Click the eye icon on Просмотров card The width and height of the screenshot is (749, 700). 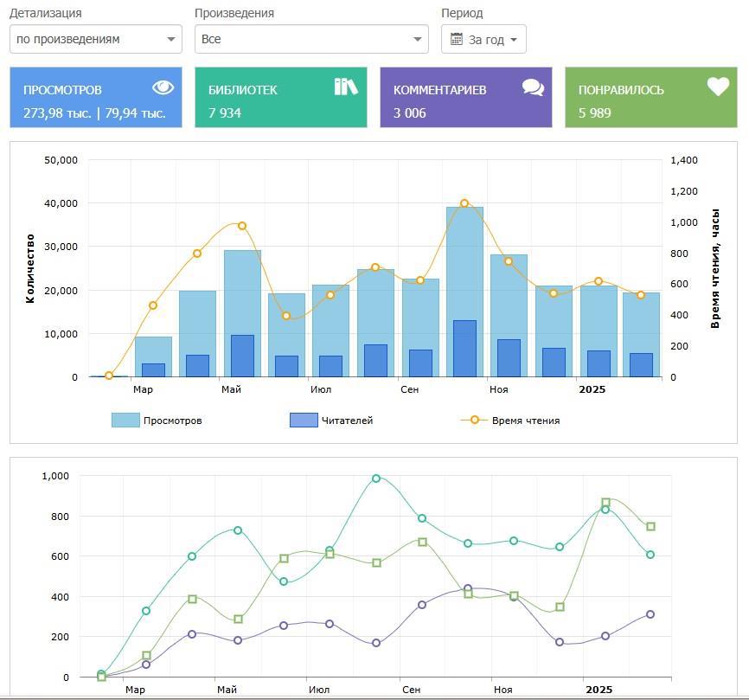click(x=163, y=87)
